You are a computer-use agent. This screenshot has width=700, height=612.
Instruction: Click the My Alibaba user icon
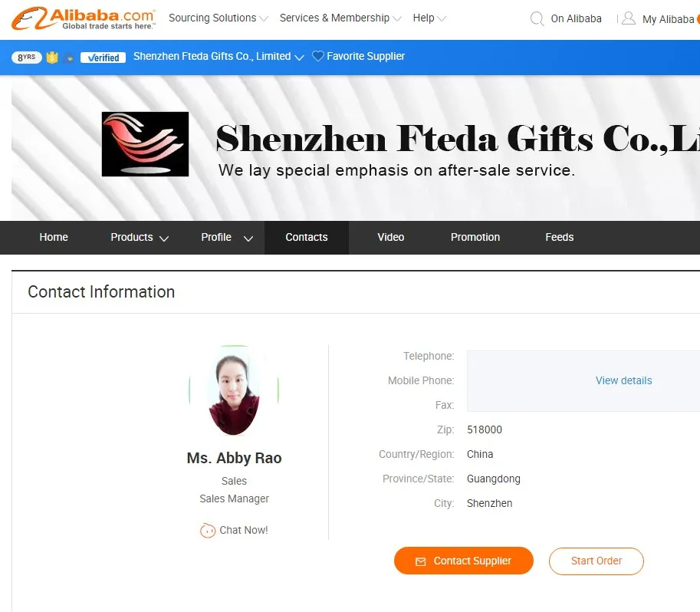(629, 18)
